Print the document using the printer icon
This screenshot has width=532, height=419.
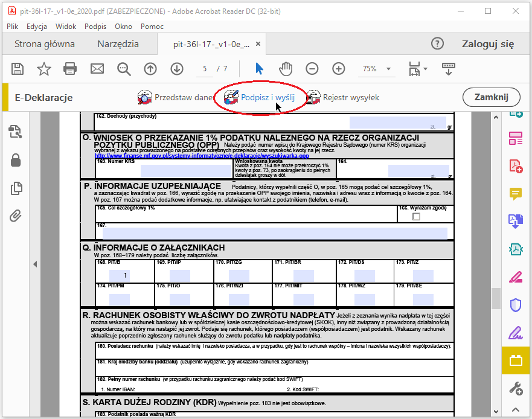pos(70,69)
